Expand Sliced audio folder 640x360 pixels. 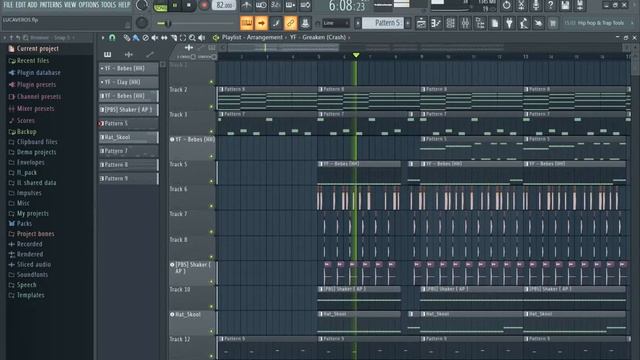coord(33,264)
